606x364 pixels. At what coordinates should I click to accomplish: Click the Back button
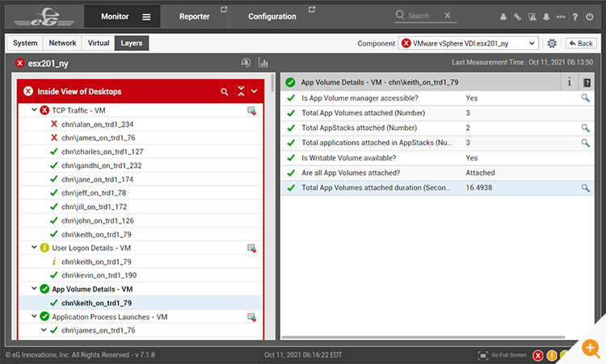click(581, 44)
